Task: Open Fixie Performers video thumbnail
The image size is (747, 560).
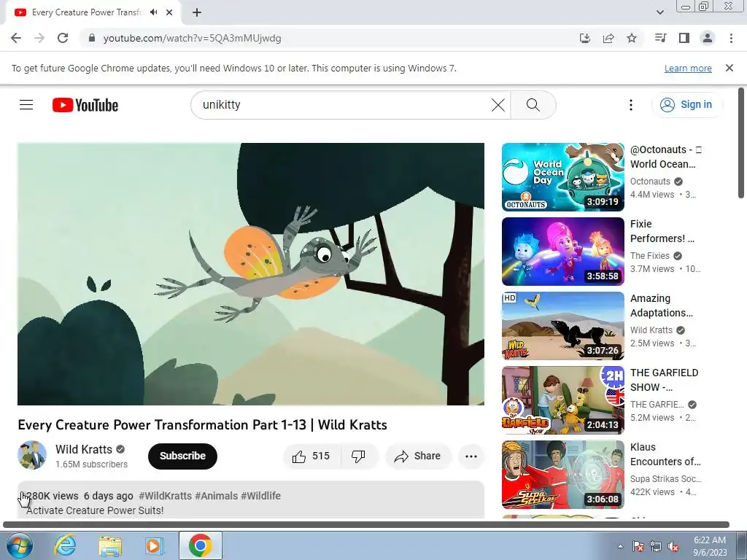Action: [x=562, y=252]
